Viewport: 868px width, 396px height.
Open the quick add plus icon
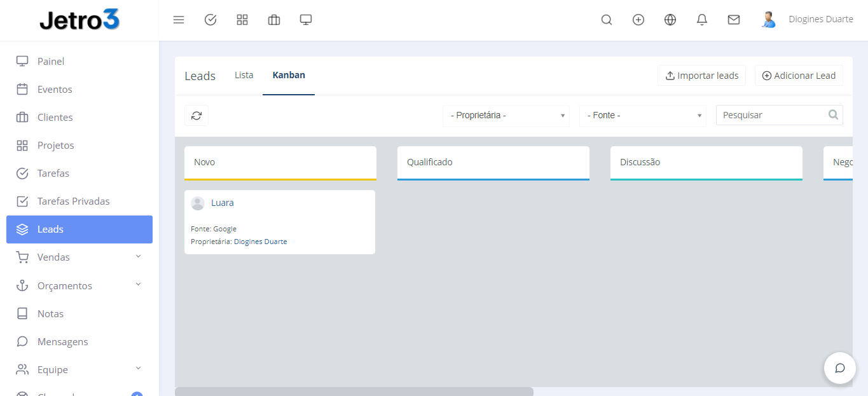pos(638,20)
